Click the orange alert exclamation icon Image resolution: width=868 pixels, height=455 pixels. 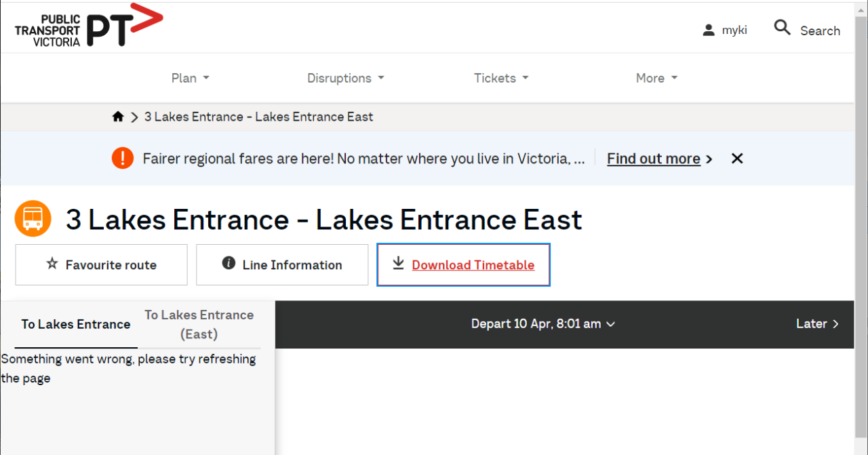click(123, 159)
